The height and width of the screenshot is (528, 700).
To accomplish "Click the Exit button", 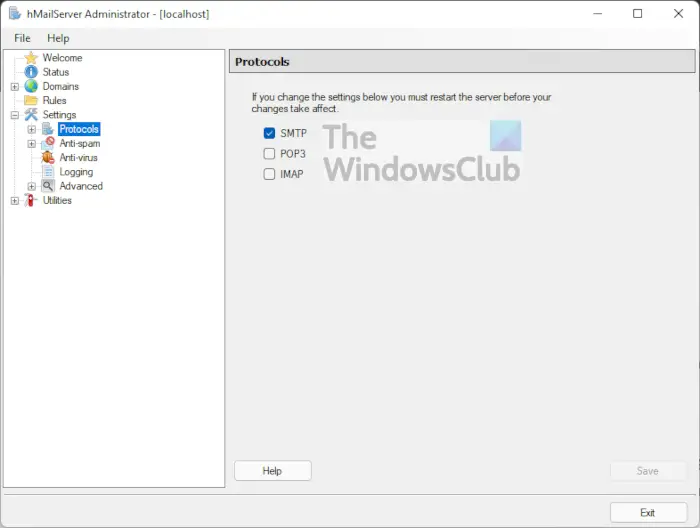I will coord(648,512).
